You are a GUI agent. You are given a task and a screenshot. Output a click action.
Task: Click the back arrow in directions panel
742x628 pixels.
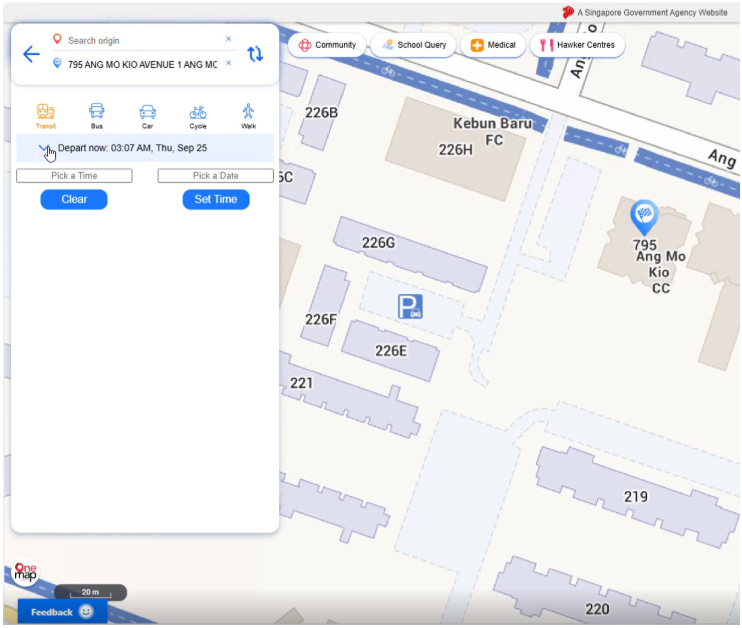pos(31,54)
